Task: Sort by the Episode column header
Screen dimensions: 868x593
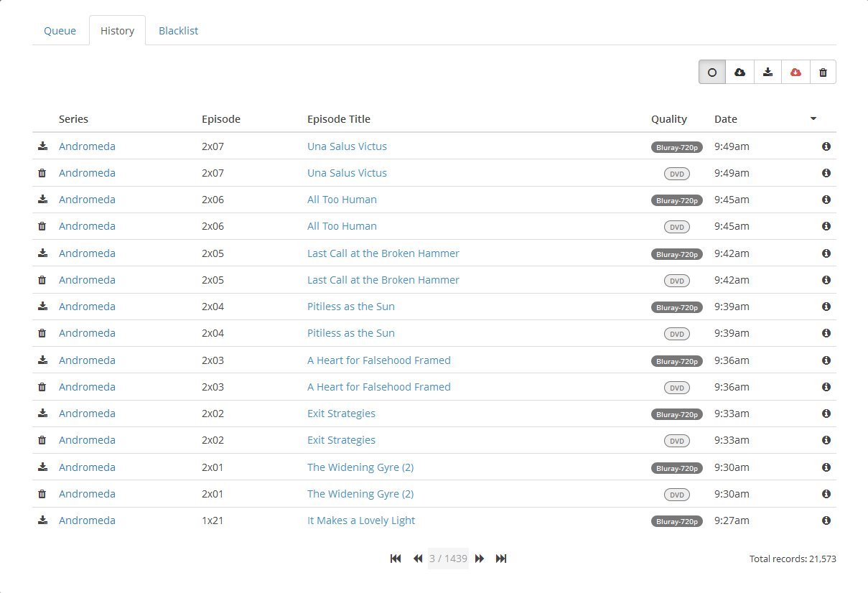Action: pos(221,119)
